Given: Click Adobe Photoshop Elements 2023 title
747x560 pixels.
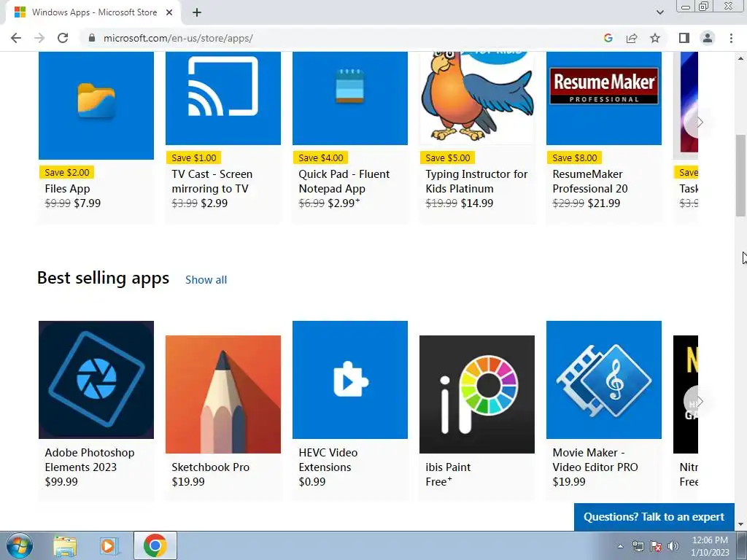Looking at the screenshot, I should [x=90, y=460].
